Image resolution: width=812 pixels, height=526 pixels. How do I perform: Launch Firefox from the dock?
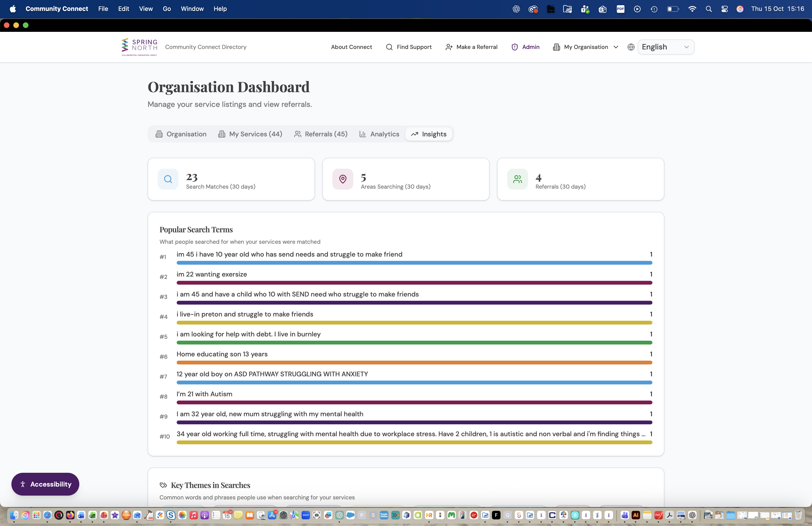[70, 515]
